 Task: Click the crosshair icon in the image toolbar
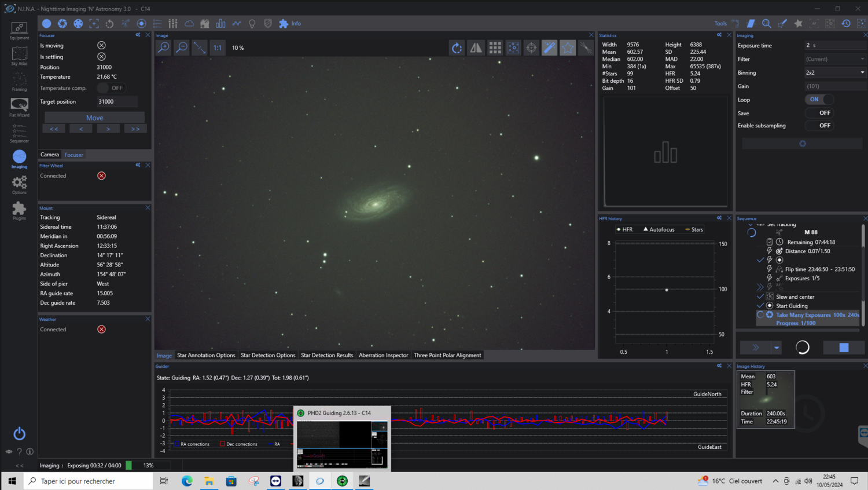point(531,48)
